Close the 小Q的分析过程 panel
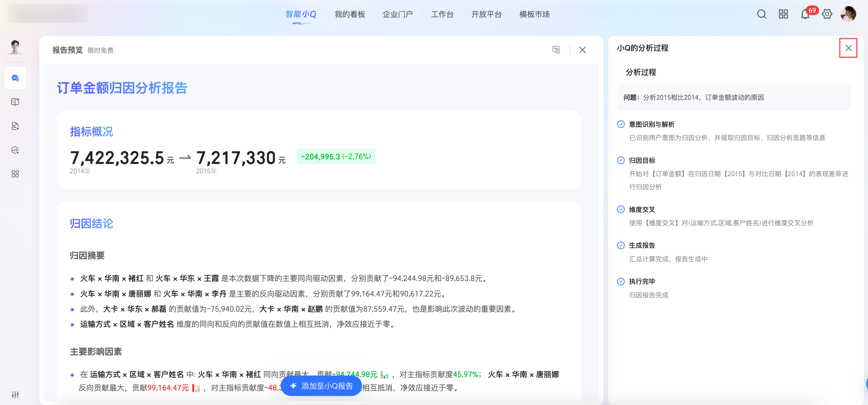This screenshot has height=405, width=868. [x=848, y=48]
